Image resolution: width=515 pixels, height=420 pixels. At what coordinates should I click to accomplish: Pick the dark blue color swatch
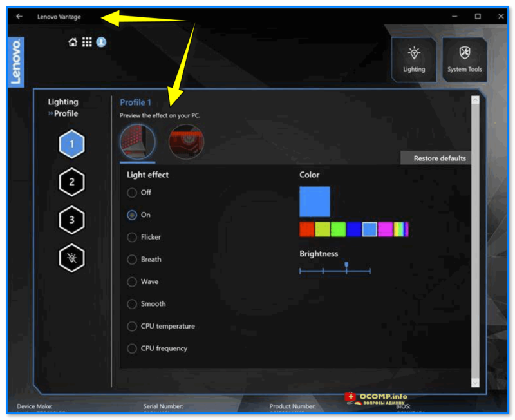(x=353, y=229)
